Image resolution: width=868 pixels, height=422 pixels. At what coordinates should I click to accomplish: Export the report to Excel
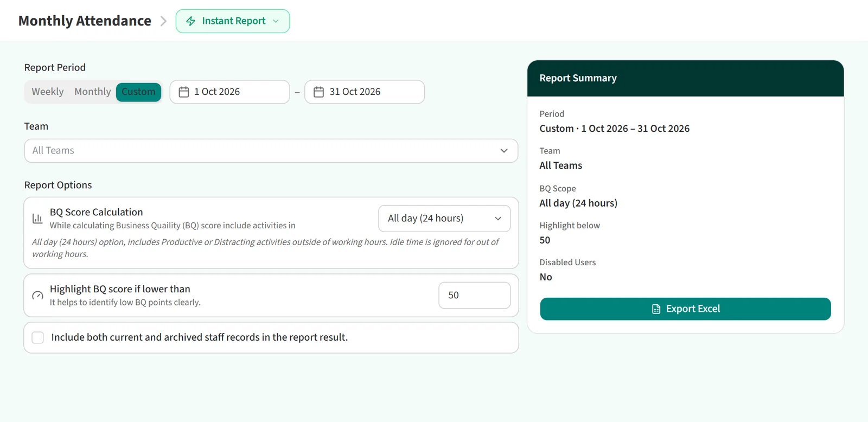pos(685,309)
